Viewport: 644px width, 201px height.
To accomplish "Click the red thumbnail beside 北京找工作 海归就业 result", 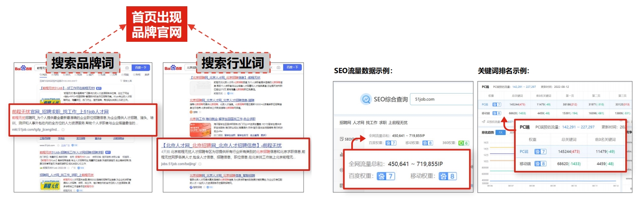I will [200, 130].
